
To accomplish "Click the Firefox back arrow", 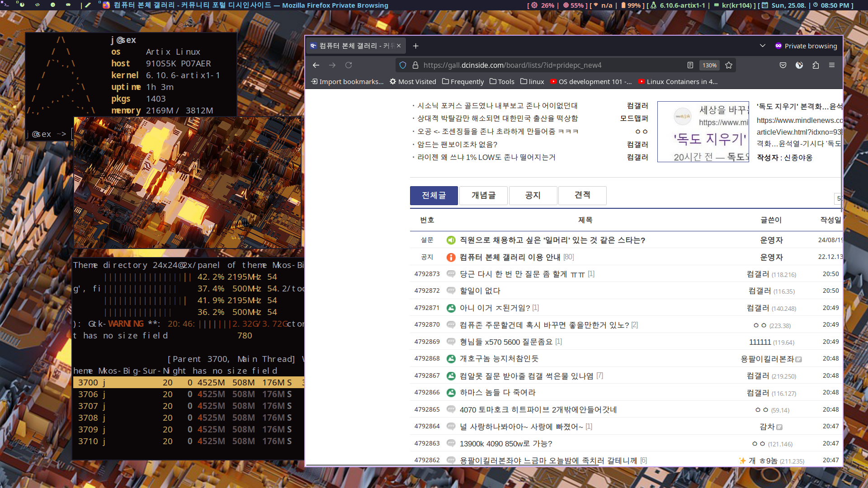I will tap(316, 65).
